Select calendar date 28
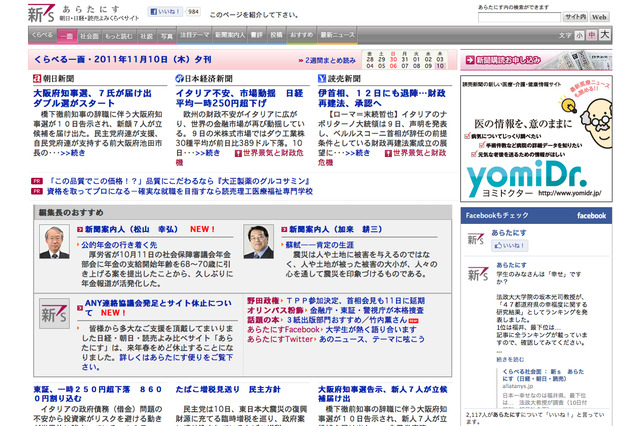Viewport: 640px width, 426px height. coord(370,59)
